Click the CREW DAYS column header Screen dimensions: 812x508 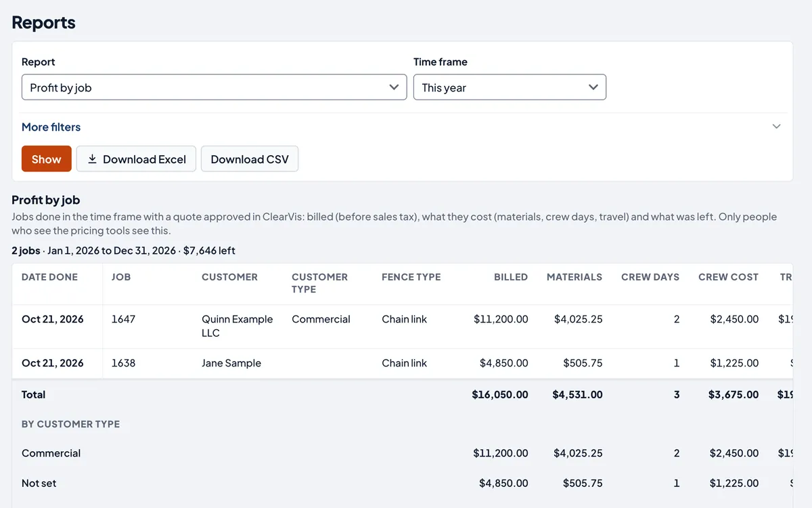[x=650, y=277]
